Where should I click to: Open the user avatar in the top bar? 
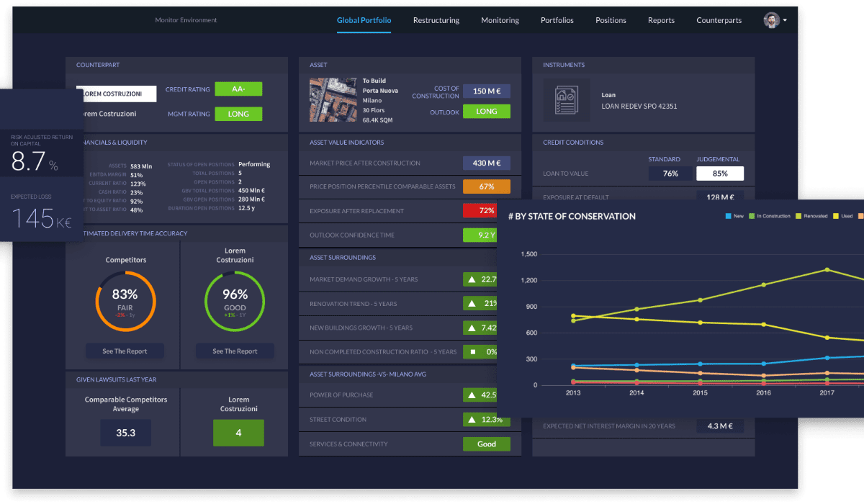click(x=770, y=19)
